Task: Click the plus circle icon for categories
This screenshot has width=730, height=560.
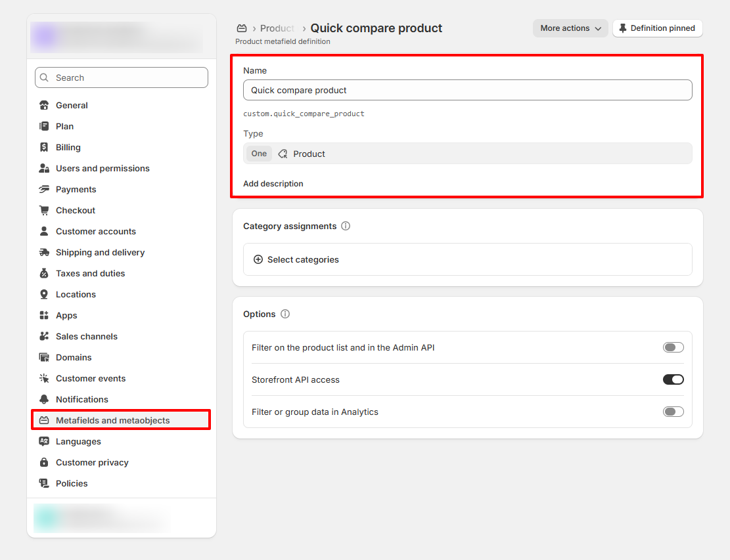Action: [258, 259]
